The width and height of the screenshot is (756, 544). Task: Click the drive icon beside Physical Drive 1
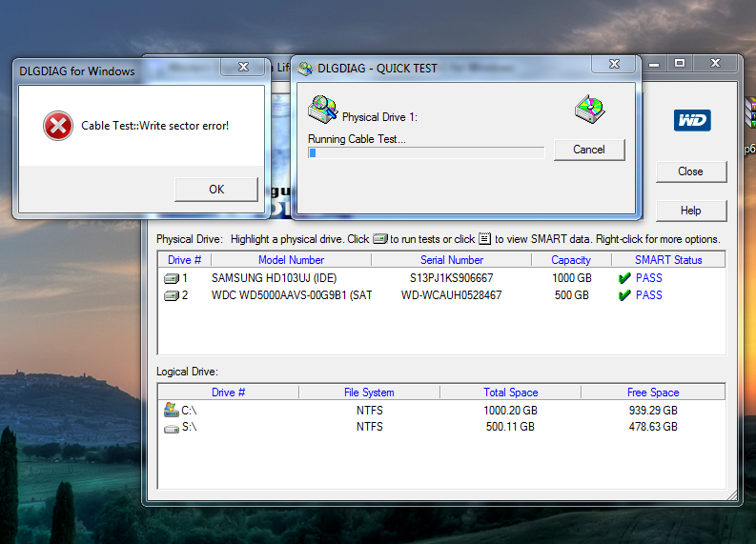(322, 110)
